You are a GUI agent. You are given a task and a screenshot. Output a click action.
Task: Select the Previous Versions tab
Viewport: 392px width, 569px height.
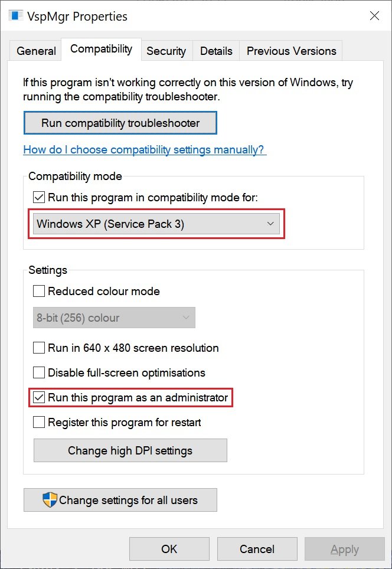coord(292,51)
